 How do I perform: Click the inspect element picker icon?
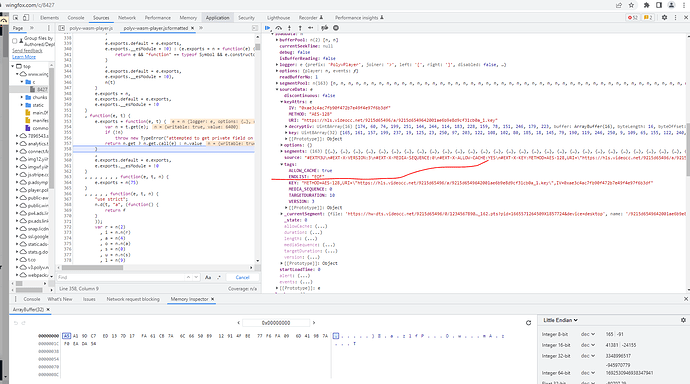pyautogui.click(x=16, y=18)
